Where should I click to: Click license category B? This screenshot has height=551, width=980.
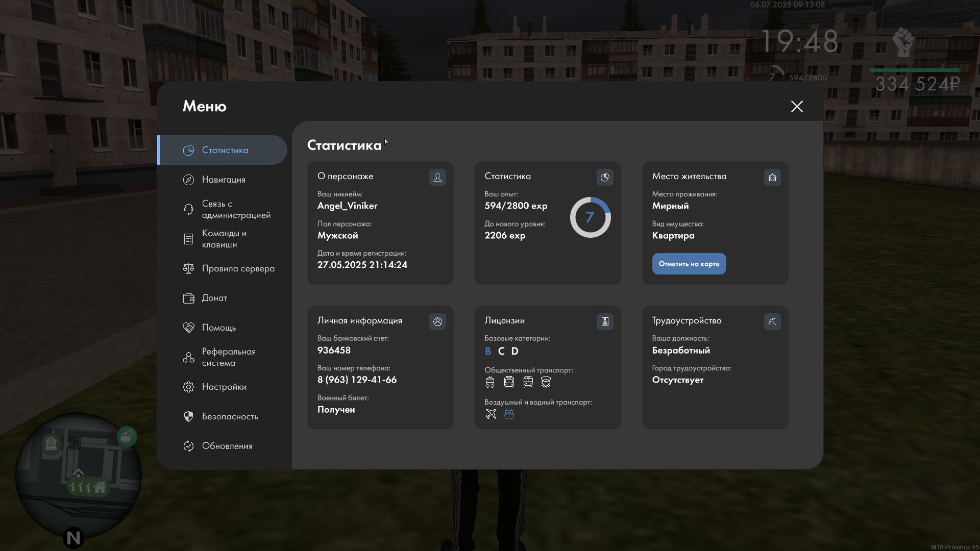(488, 351)
